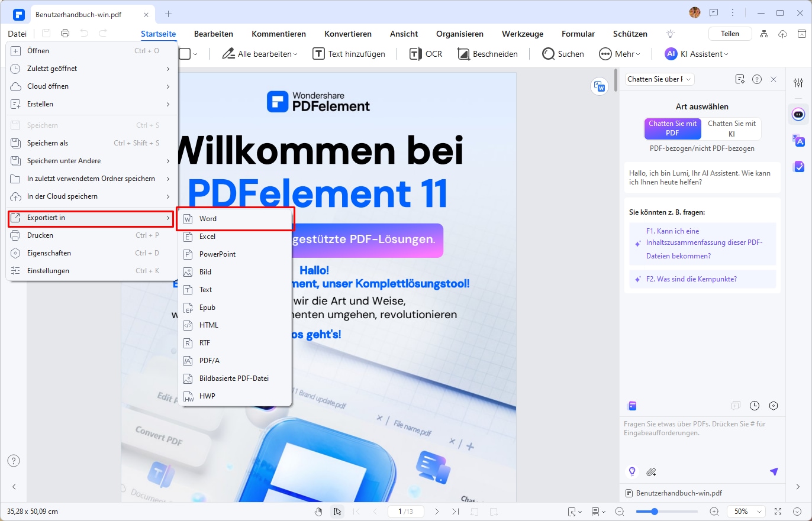Switch to Chatten Sie mit PDF mode
This screenshot has width=812, height=521.
[672, 128]
